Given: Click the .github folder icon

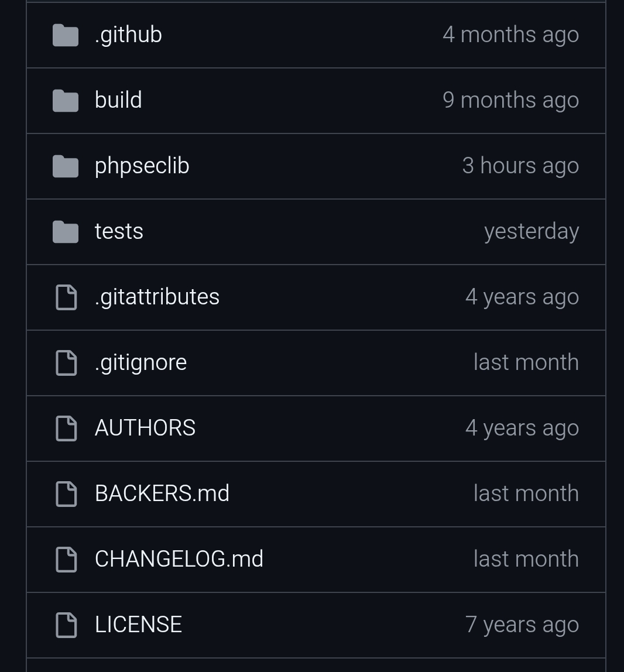Looking at the screenshot, I should (x=66, y=35).
